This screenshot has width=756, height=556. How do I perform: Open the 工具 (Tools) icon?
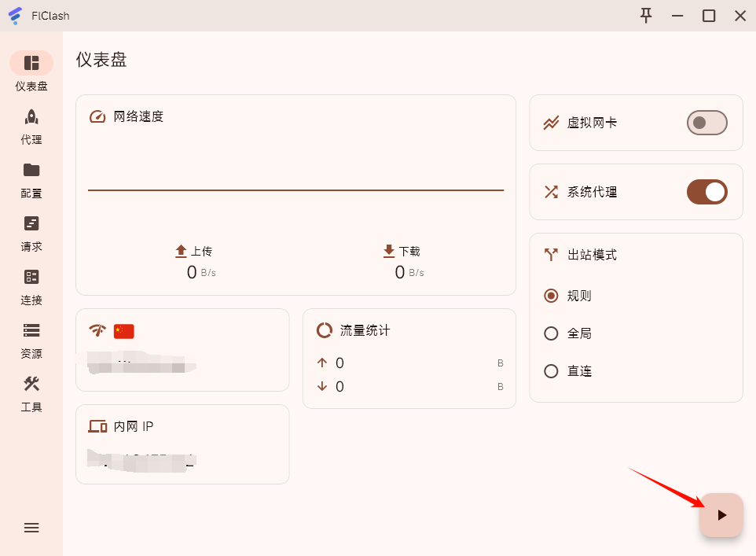coord(31,385)
